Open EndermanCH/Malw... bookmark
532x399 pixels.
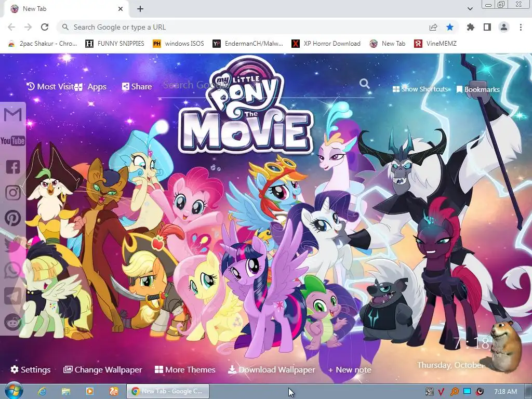point(248,44)
